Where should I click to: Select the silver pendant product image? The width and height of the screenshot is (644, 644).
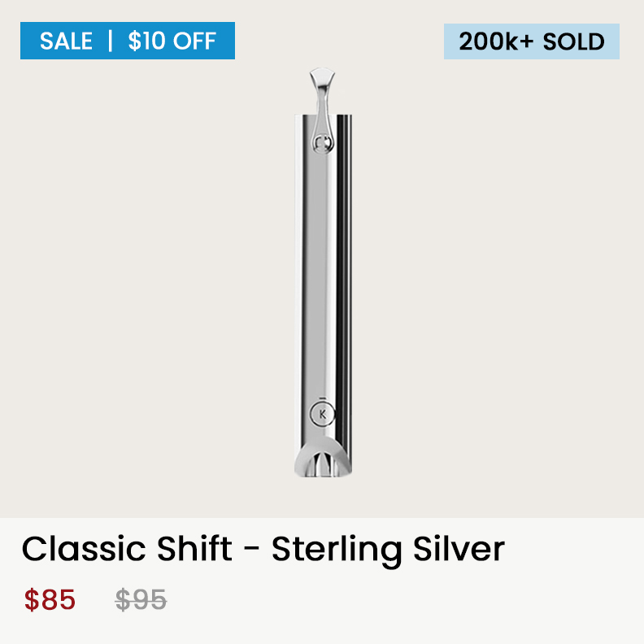[x=324, y=272]
